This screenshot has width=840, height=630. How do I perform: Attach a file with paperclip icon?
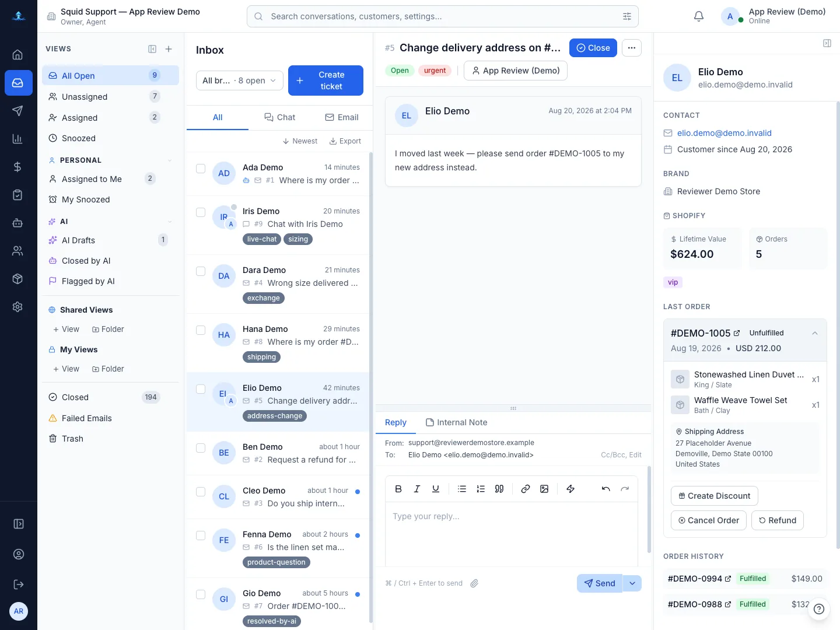point(474,583)
